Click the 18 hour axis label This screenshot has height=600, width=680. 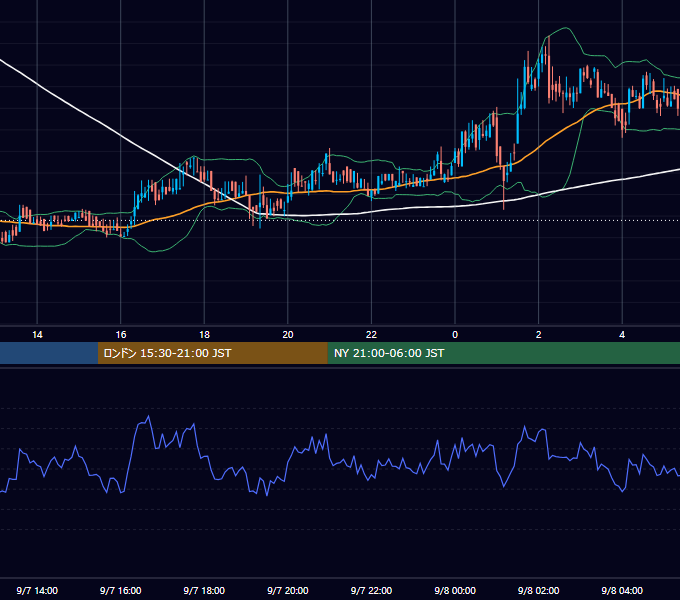(204, 335)
